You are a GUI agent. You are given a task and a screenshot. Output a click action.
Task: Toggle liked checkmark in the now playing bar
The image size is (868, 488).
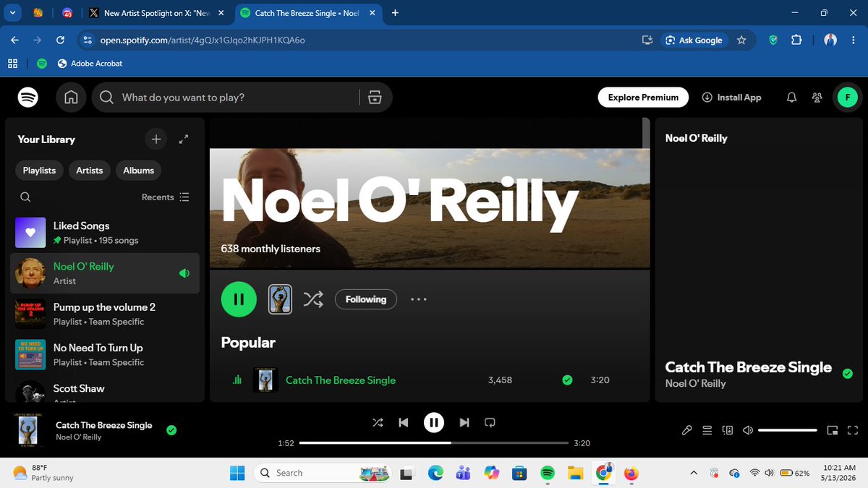[x=171, y=430]
